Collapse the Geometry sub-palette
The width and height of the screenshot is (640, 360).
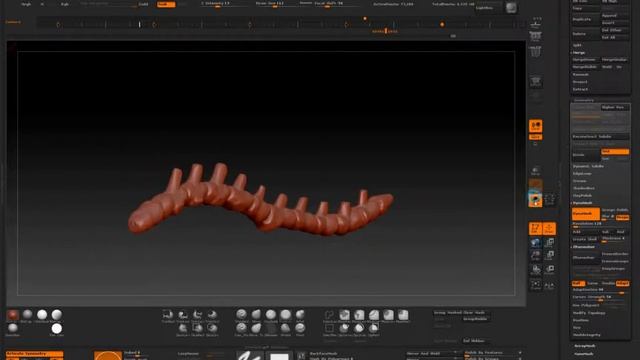tap(584, 100)
